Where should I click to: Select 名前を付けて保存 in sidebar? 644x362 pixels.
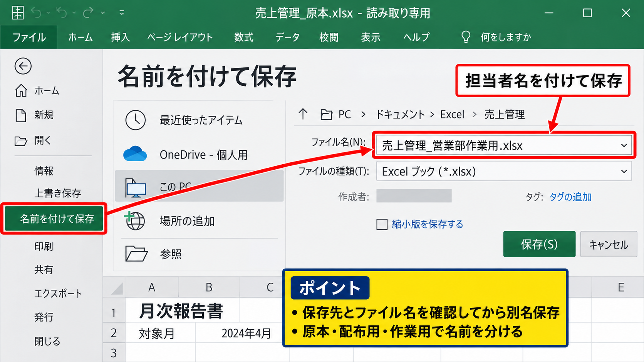click(x=54, y=219)
